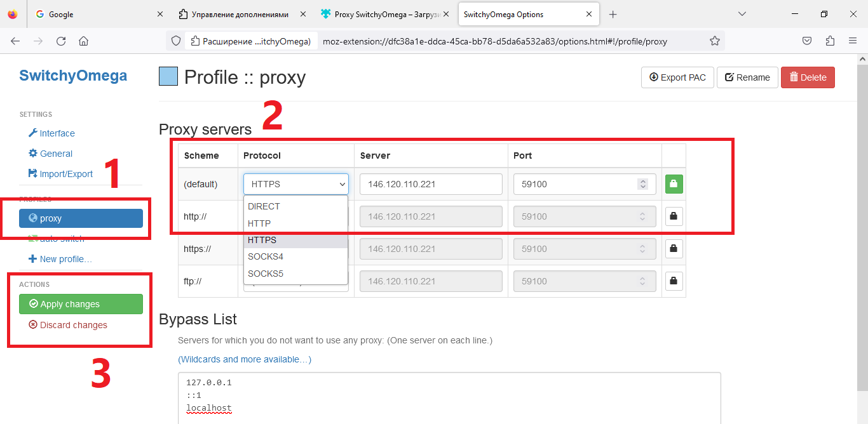This screenshot has width=868, height=424.
Task: Click the green lock authentication button
Action: pos(674,184)
